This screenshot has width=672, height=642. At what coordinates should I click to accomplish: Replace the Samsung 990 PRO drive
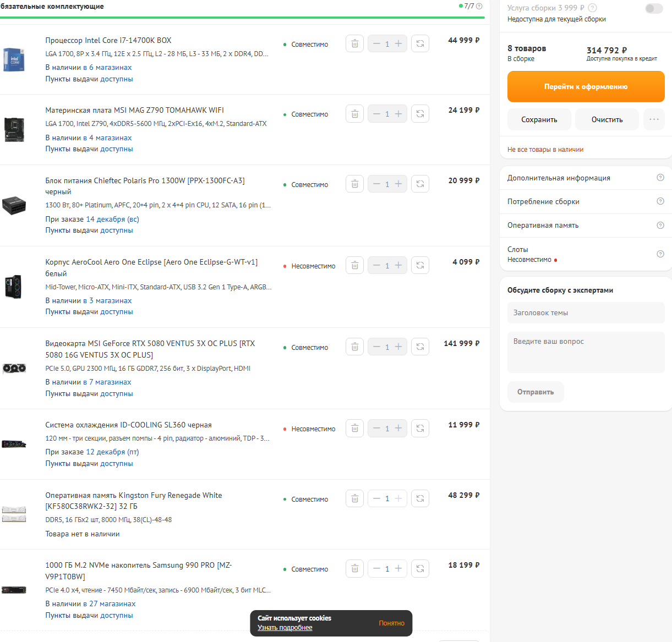click(420, 569)
